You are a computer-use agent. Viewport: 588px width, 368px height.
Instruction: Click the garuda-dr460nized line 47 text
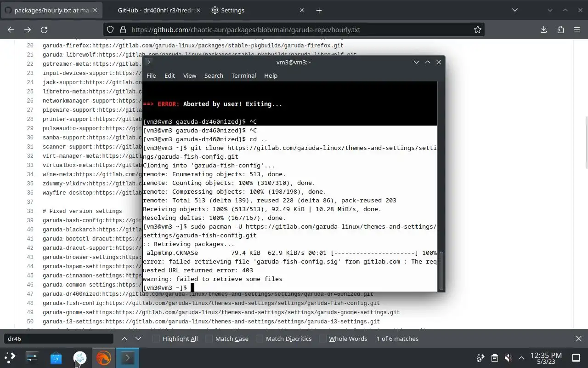pyautogui.click(x=208, y=294)
